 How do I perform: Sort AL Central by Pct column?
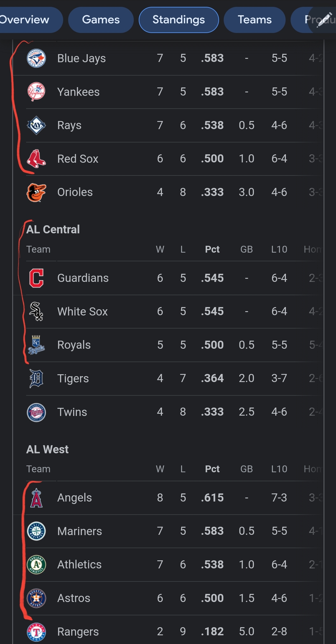coord(212,250)
